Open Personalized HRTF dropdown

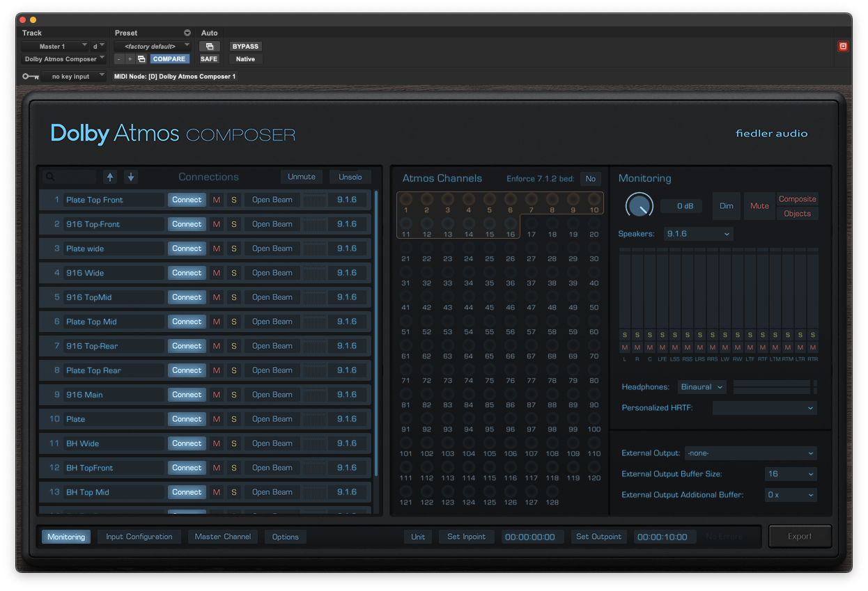(765, 408)
